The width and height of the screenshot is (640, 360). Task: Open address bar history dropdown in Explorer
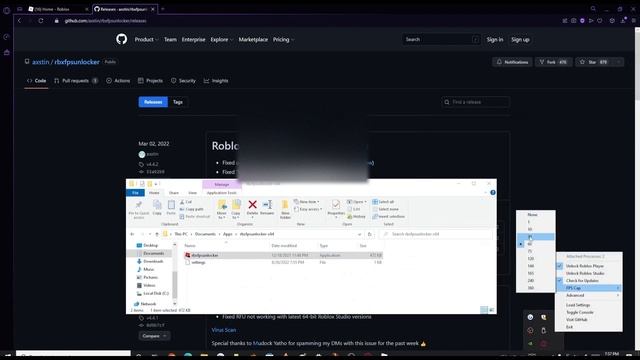[359, 234]
